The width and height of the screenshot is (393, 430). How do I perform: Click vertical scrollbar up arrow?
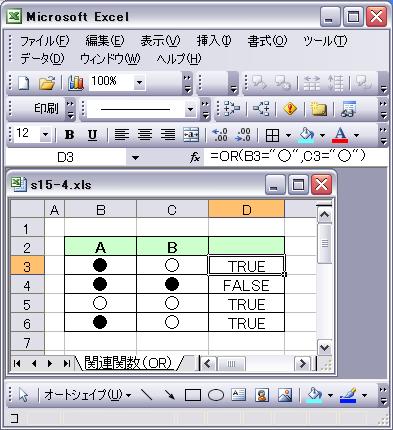coord(324,215)
